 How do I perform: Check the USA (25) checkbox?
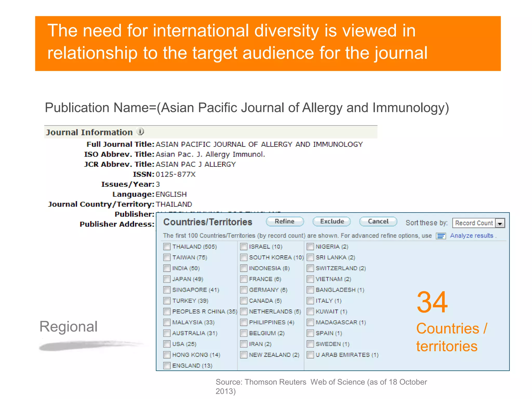click(x=167, y=344)
